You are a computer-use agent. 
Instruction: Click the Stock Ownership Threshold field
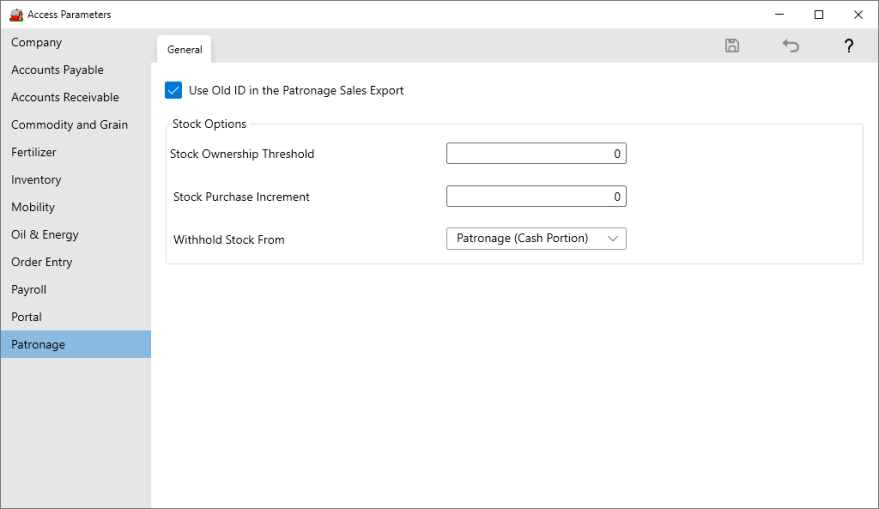[x=536, y=154]
